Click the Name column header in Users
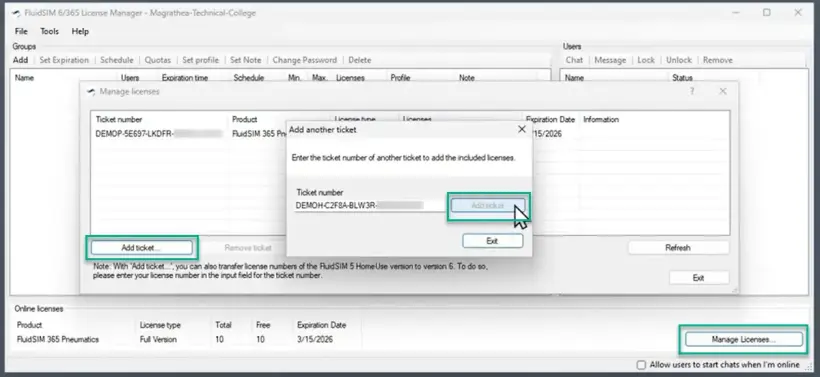 click(574, 78)
